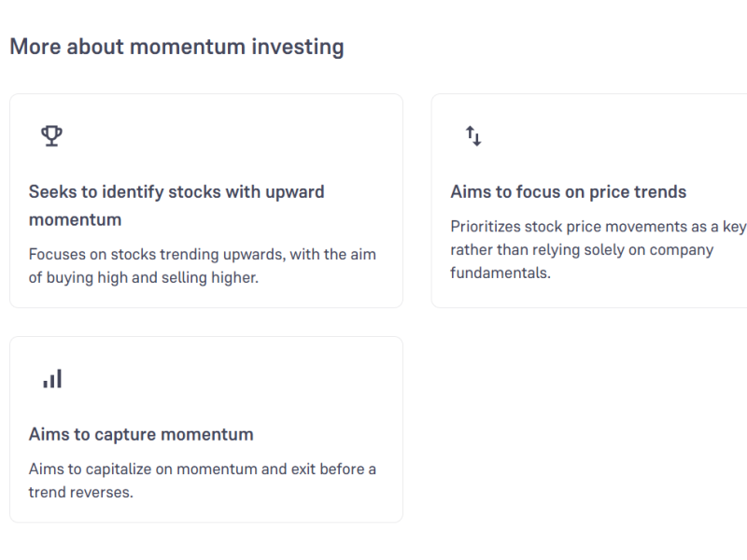Click the up-down arrows price trend icon
The image size is (747, 560).
click(x=473, y=136)
